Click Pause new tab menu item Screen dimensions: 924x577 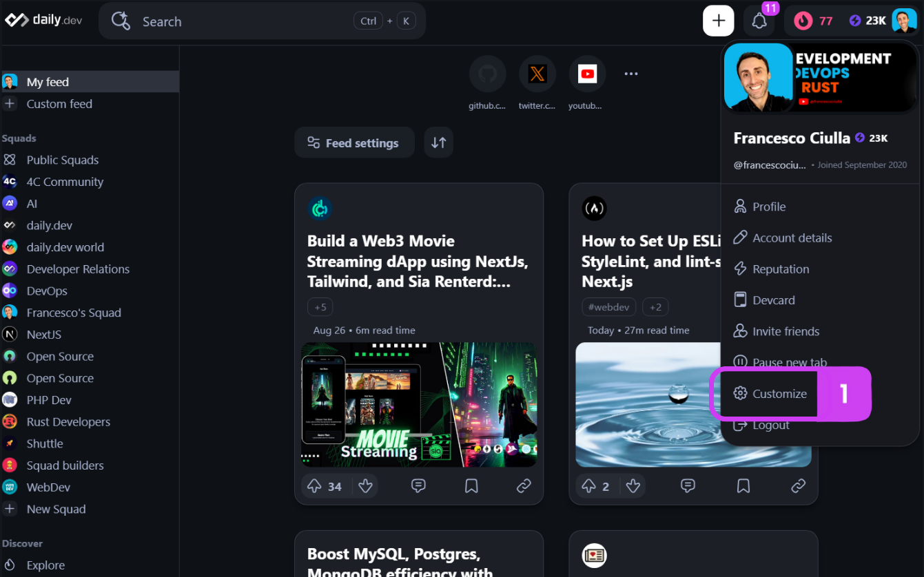pyautogui.click(x=820, y=361)
